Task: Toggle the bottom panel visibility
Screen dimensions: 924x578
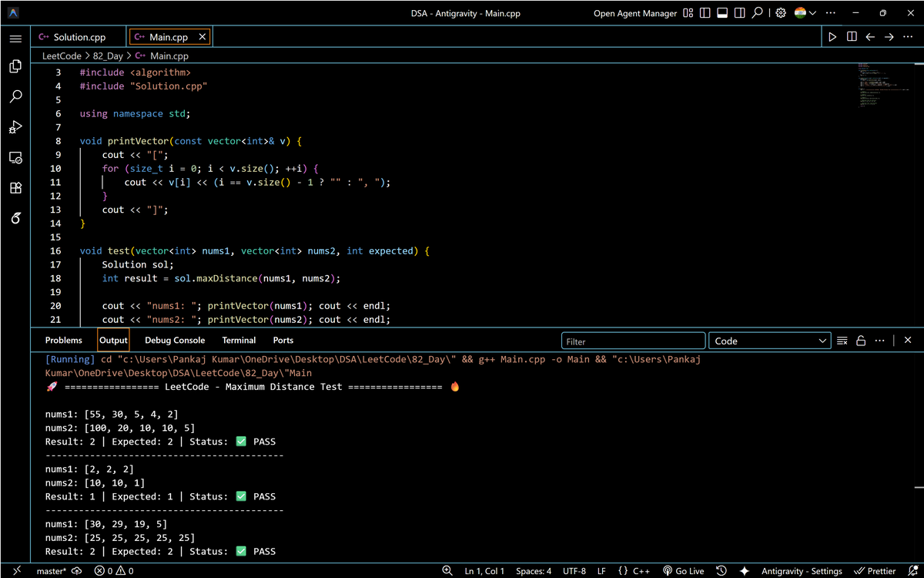Action: click(722, 13)
